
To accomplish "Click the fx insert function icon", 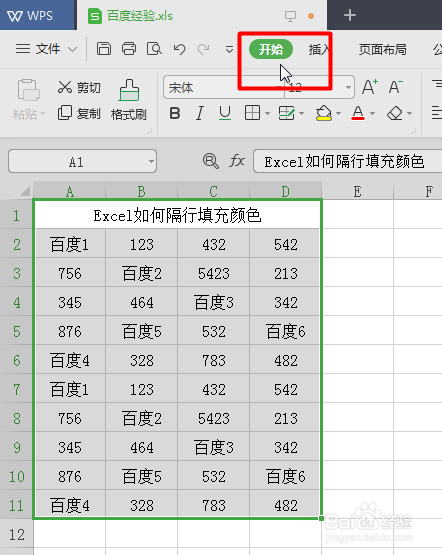I will point(237,161).
